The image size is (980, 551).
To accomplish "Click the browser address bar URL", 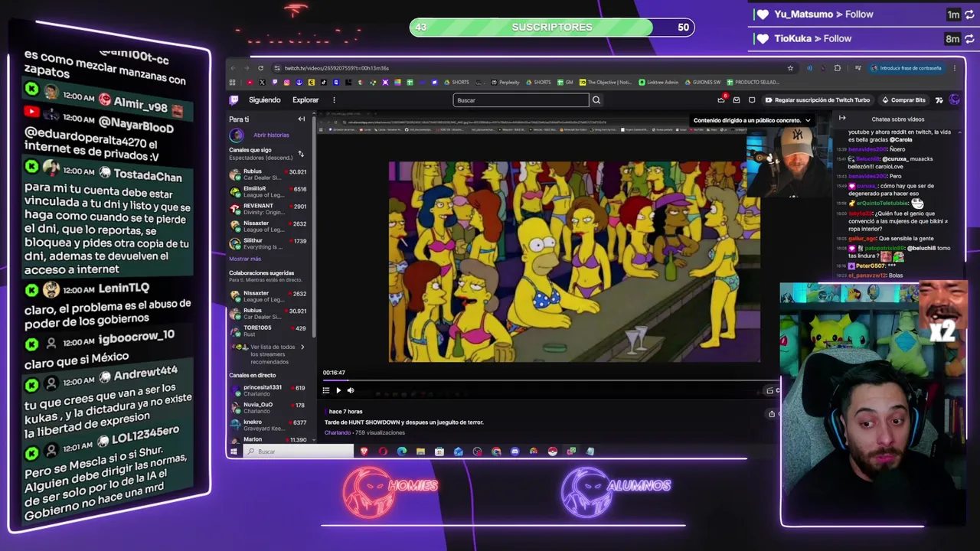I will tap(337, 68).
